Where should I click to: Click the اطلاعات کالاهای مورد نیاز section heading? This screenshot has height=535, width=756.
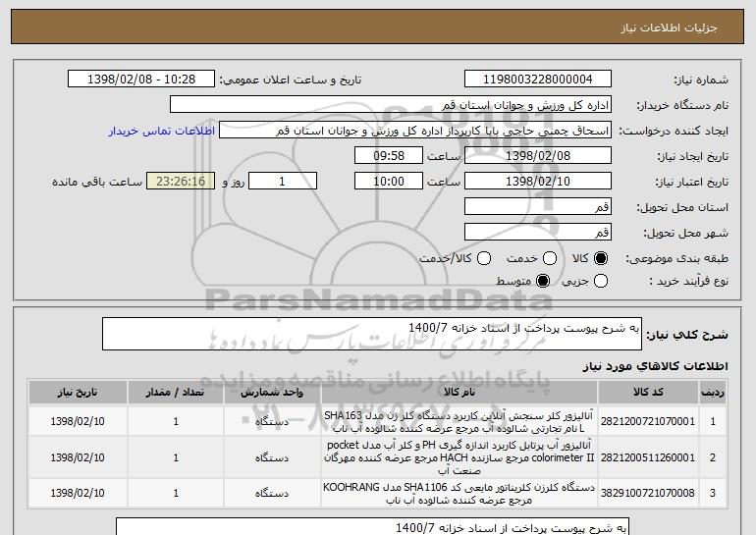pyautogui.click(x=655, y=367)
